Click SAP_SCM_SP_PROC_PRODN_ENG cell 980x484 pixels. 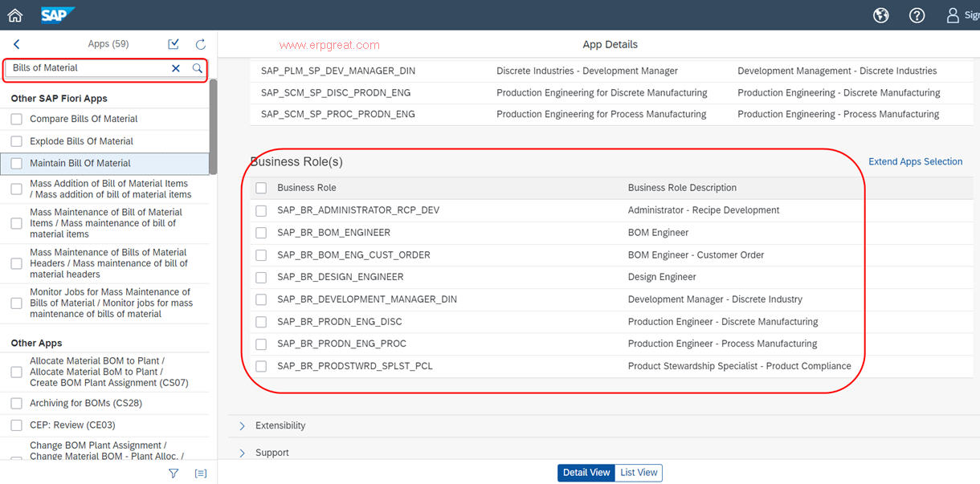tap(338, 114)
